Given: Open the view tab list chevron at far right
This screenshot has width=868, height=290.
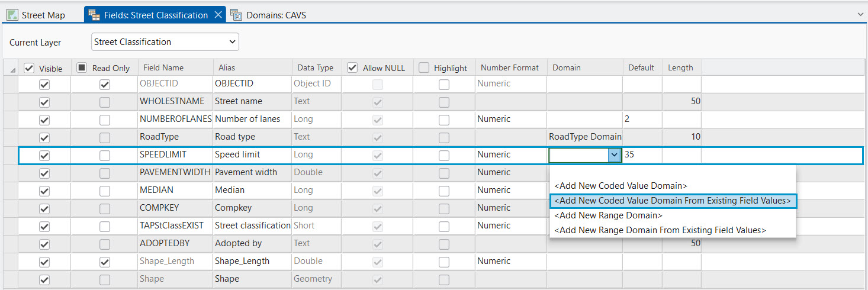Looking at the screenshot, I should (860, 14).
